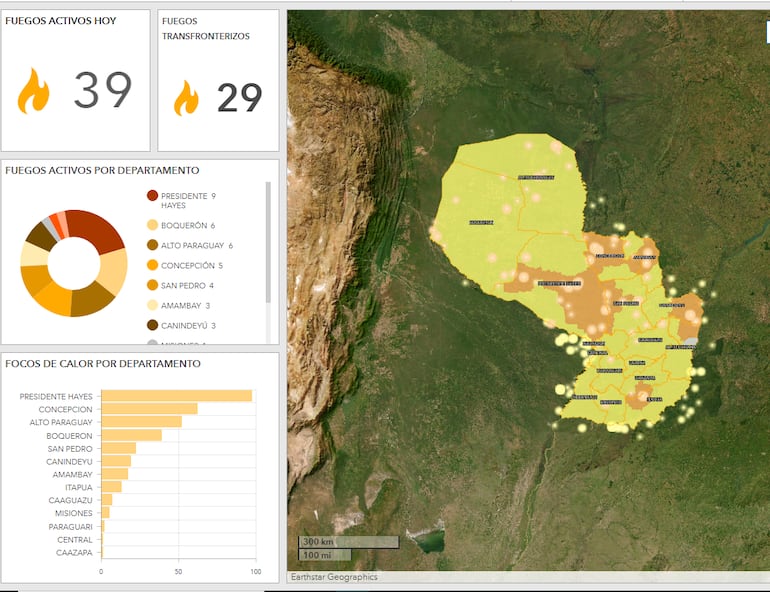Click the Concepción legend entry
The height and width of the screenshot is (592, 770).
tap(191, 265)
